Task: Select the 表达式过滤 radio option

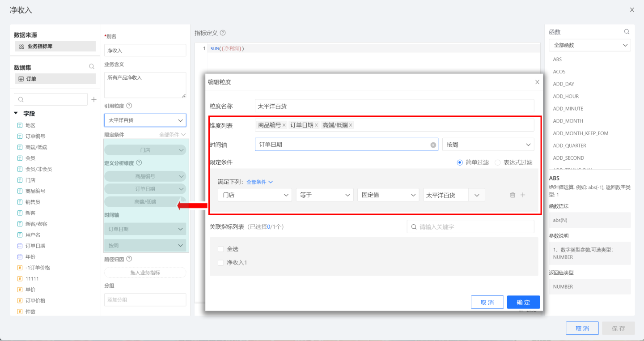Action: pos(497,162)
